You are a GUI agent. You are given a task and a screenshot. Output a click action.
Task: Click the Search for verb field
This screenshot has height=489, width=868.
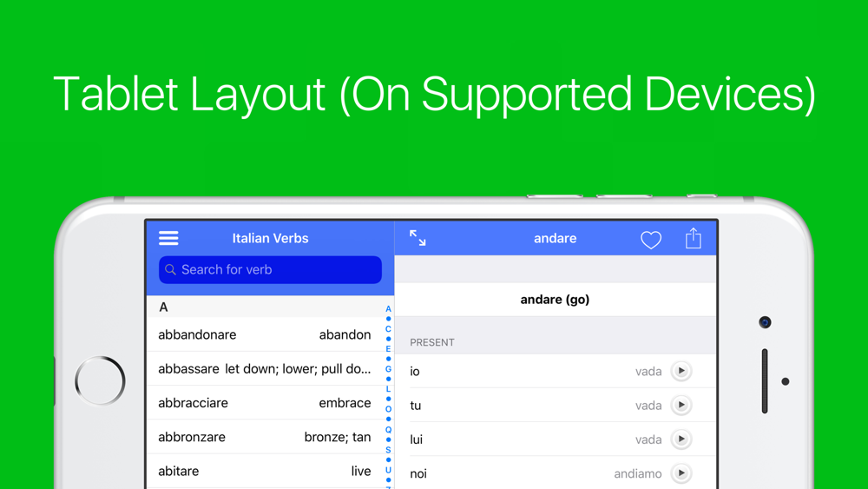point(270,270)
